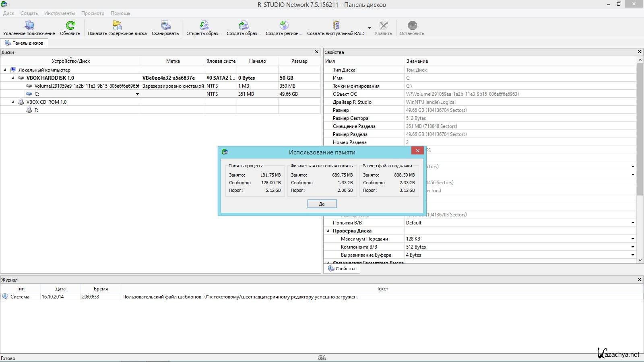Click the Create Region (Создать регион) icon
This screenshot has width=644, height=362.
point(284,26)
